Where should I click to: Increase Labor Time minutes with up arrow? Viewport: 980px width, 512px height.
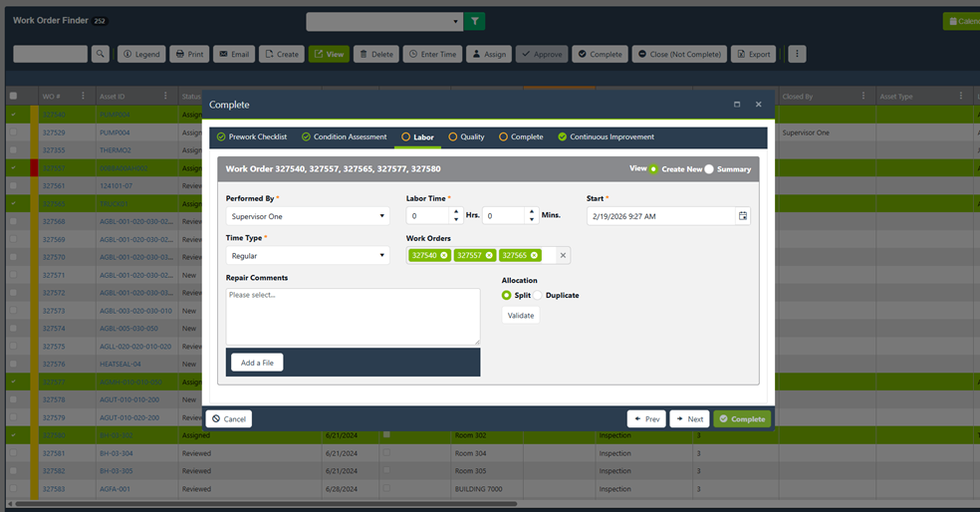(532, 212)
